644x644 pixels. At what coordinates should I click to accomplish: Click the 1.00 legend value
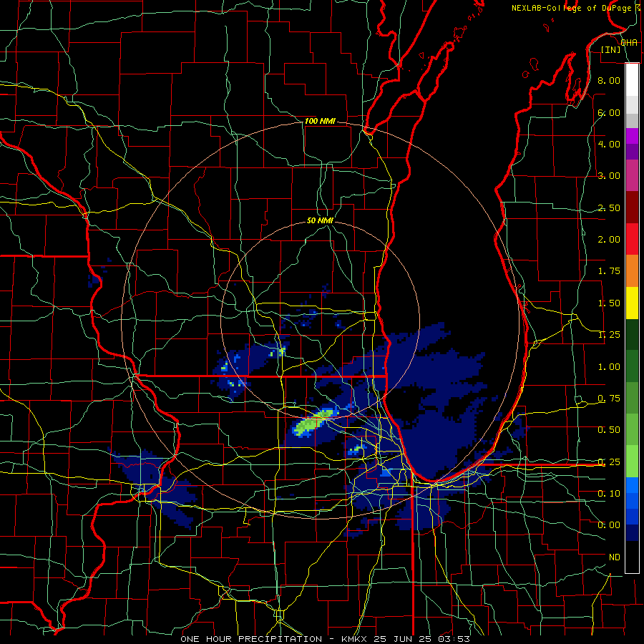coord(609,367)
